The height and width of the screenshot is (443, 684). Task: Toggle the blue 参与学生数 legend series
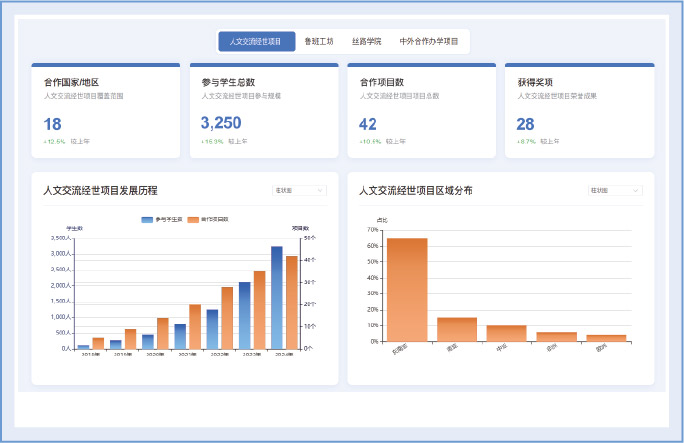(161, 218)
